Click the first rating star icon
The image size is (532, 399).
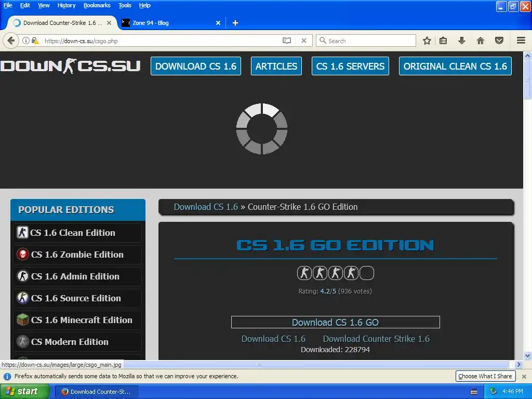(304, 273)
